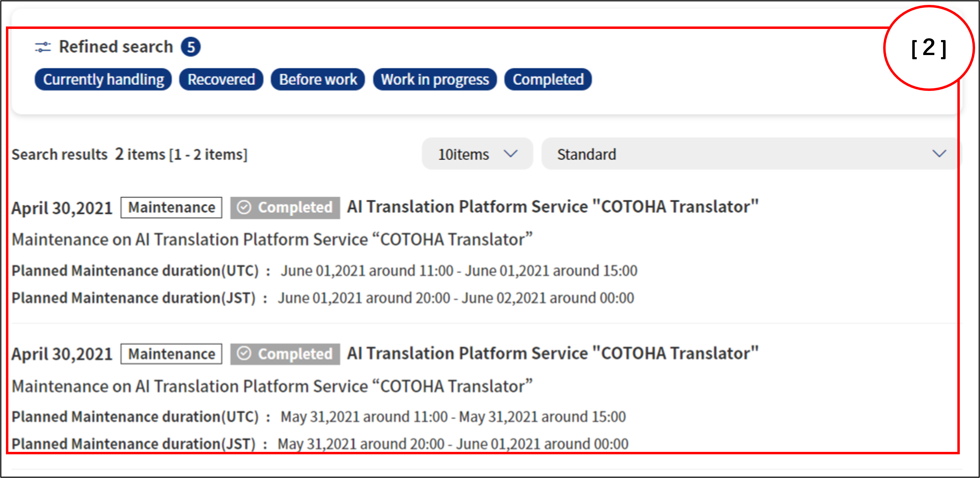Click Maintenance tag on June 01 entry
The width and height of the screenshot is (980, 478).
click(171, 207)
